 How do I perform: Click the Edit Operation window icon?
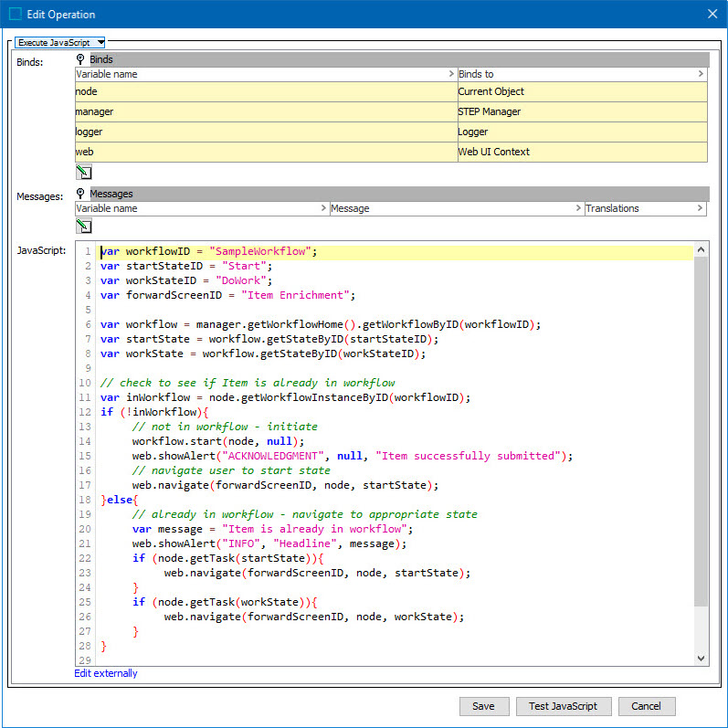click(15, 14)
